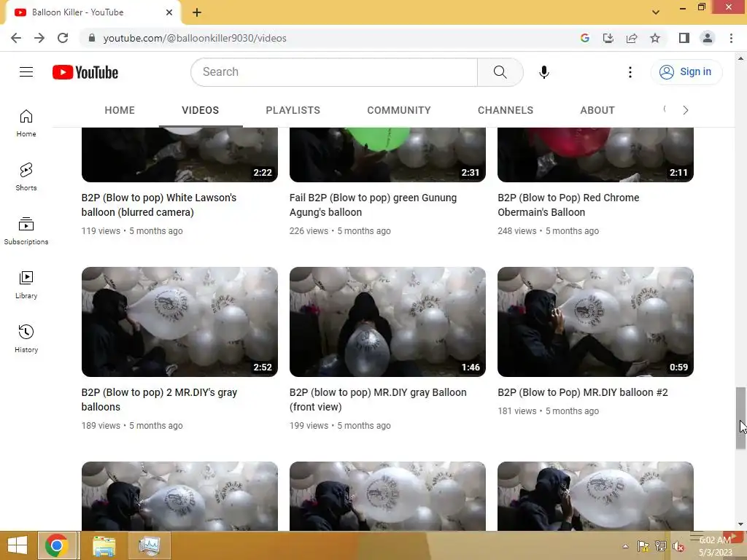Click the YouTube logo

tap(85, 72)
